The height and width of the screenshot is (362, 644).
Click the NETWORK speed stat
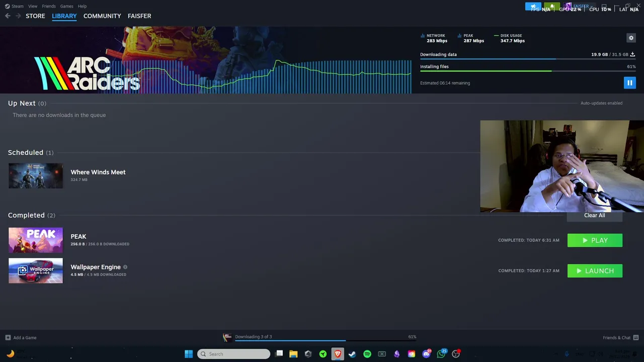tap(434, 38)
